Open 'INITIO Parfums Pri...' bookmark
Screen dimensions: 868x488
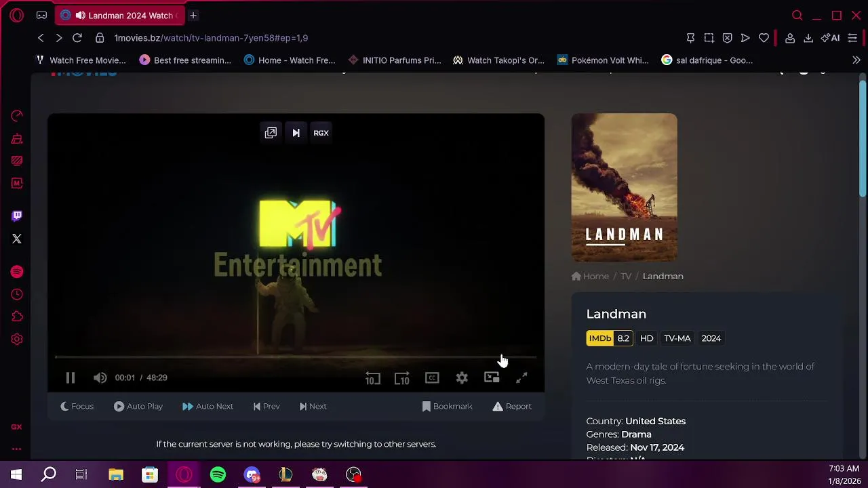point(394,60)
